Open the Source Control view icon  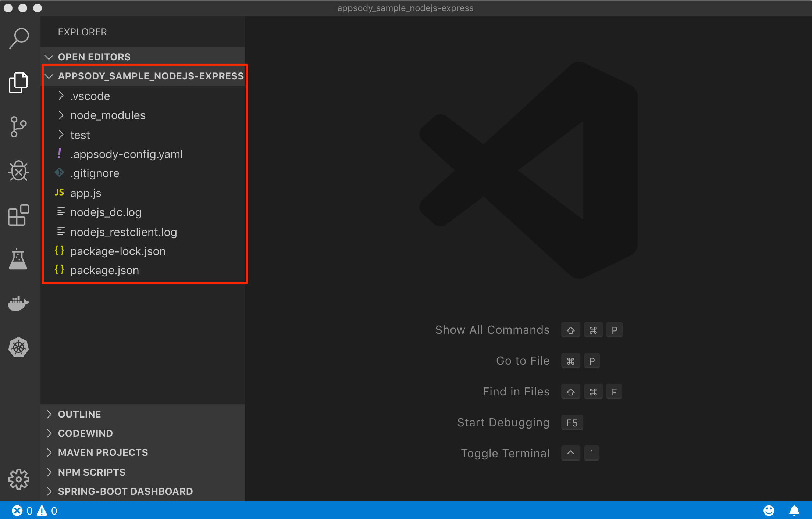tap(18, 127)
